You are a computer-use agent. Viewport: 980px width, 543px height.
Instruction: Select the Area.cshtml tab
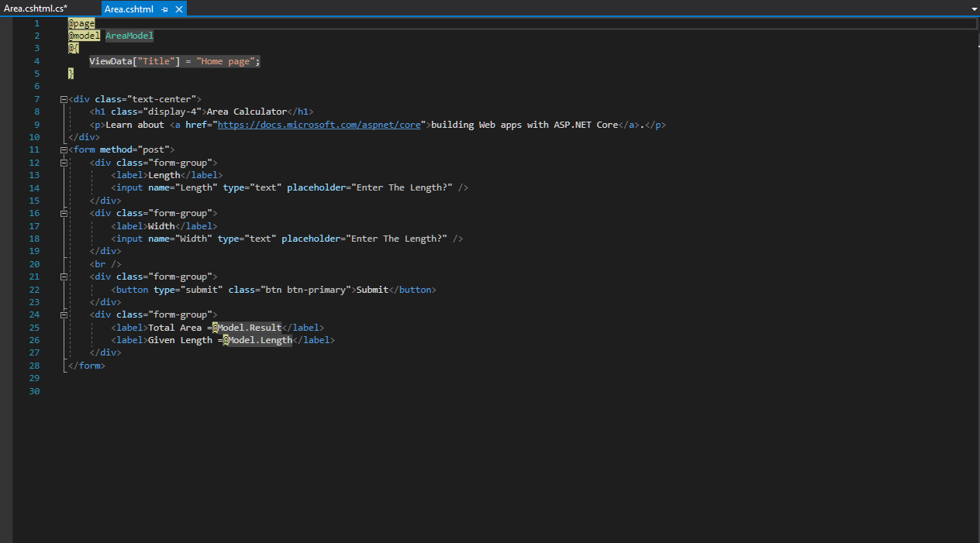(129, 9)
